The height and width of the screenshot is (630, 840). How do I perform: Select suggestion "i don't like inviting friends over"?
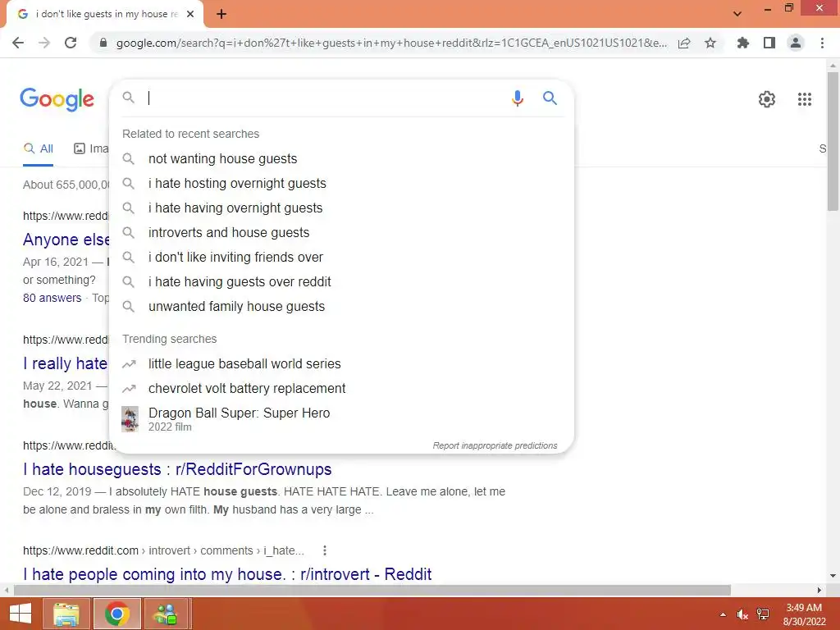tap(341, 257)
